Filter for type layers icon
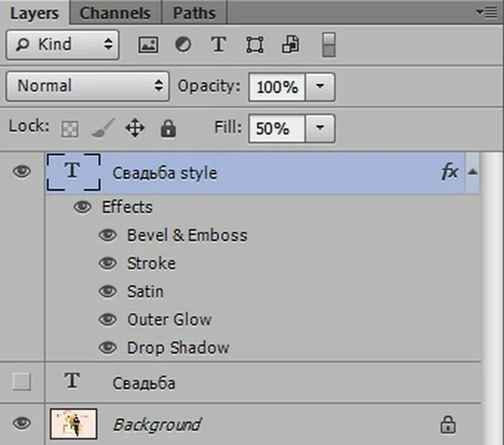This screenshot has width=504, height=445. click(218, 45)
